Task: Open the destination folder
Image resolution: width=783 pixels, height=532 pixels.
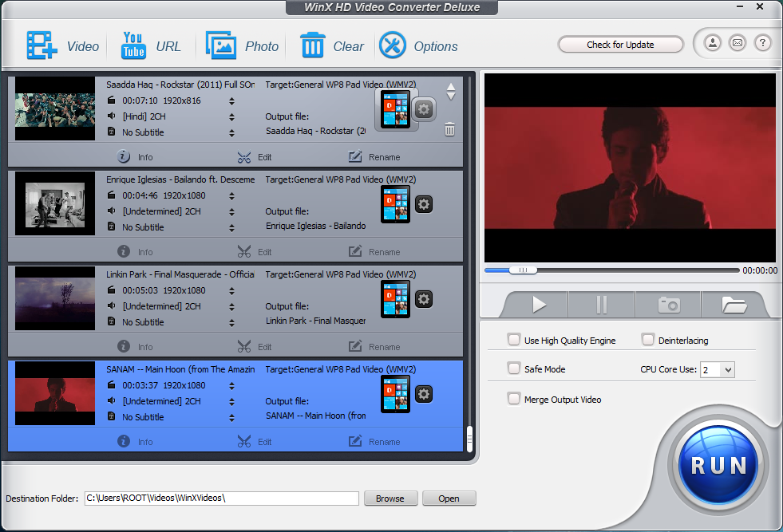Action: 449,498
